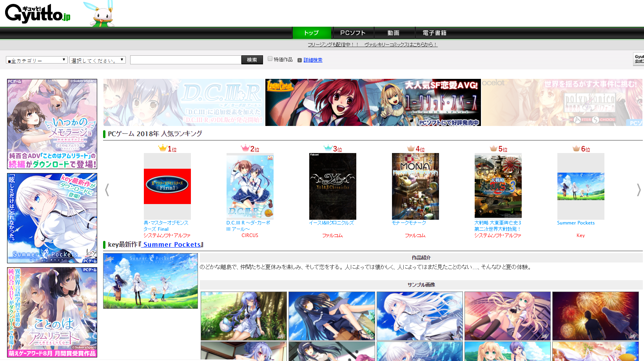This screenshot has width=644, height=361.
Task: Click the D.C.III R top banner
Action: pyautogui.click(x=184, y=102)
